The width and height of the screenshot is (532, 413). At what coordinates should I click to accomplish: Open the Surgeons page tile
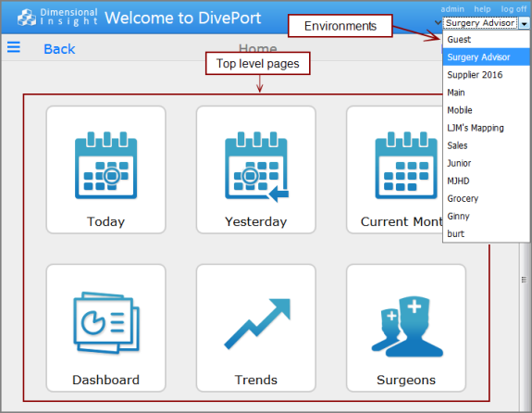pyautogui.click(x=406, y=328)
